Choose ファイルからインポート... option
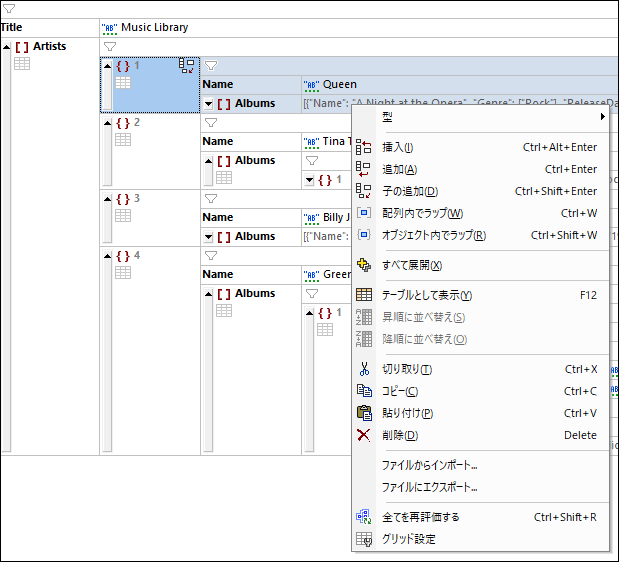 tap(429, 465)
